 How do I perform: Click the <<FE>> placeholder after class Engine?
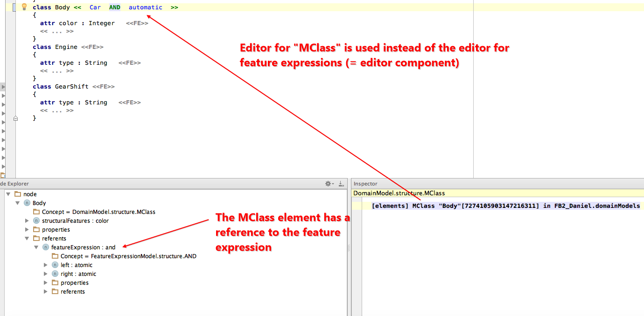92,47
